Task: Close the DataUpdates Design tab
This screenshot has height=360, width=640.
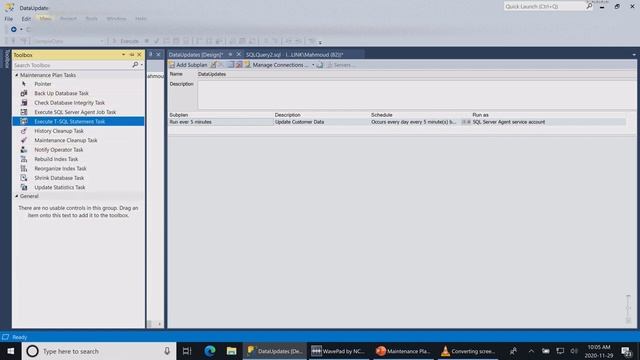Action: (239, 54)
